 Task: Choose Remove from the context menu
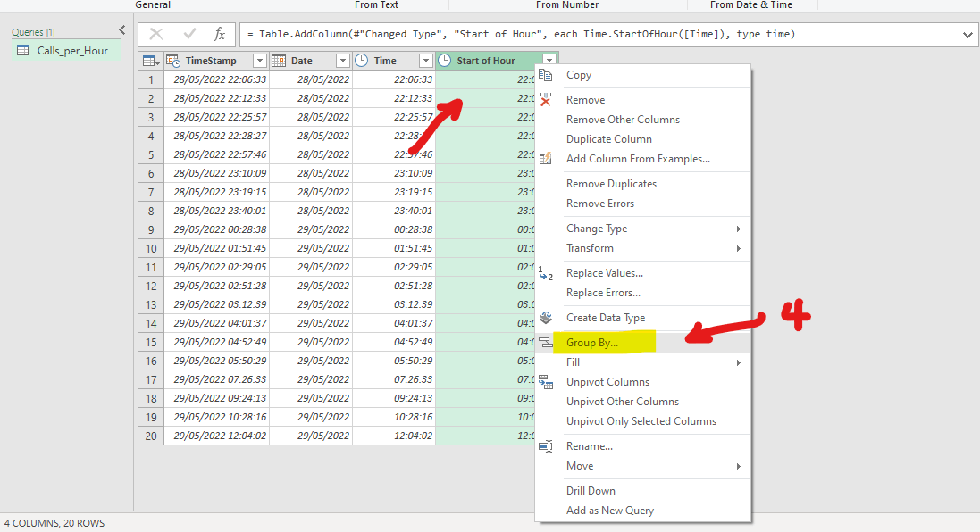click(586, 100)
